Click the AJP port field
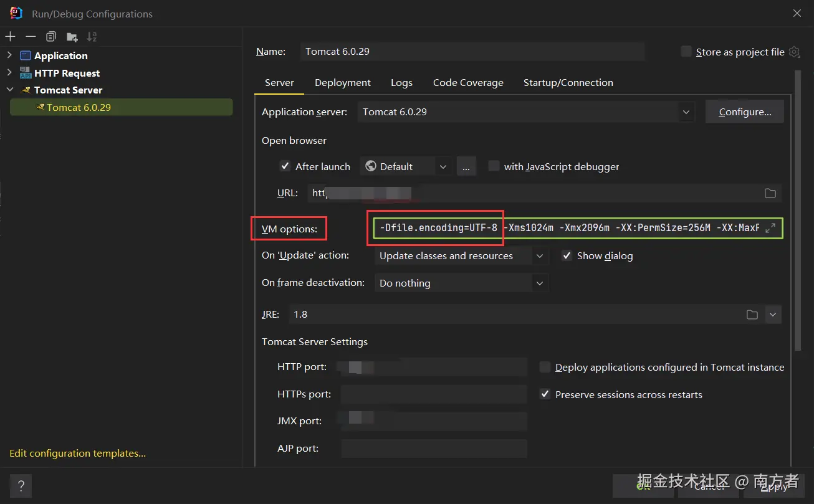814x504 pixels. coord(434,449)
